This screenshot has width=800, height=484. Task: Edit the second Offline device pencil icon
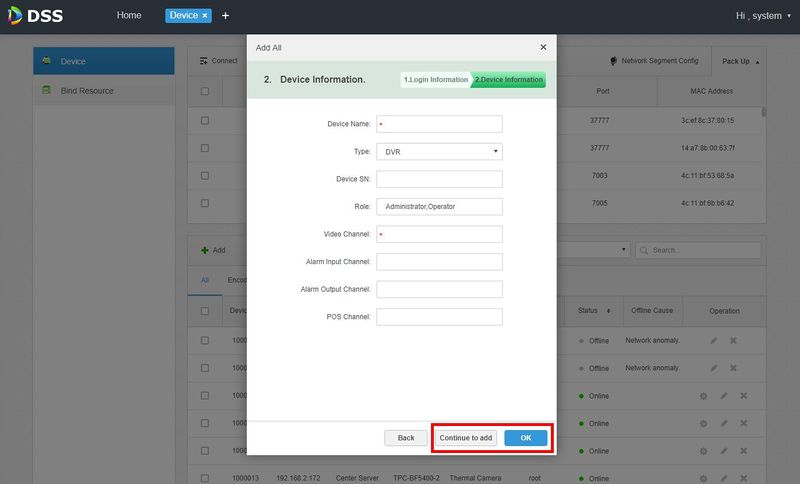[x=714, y=368]
